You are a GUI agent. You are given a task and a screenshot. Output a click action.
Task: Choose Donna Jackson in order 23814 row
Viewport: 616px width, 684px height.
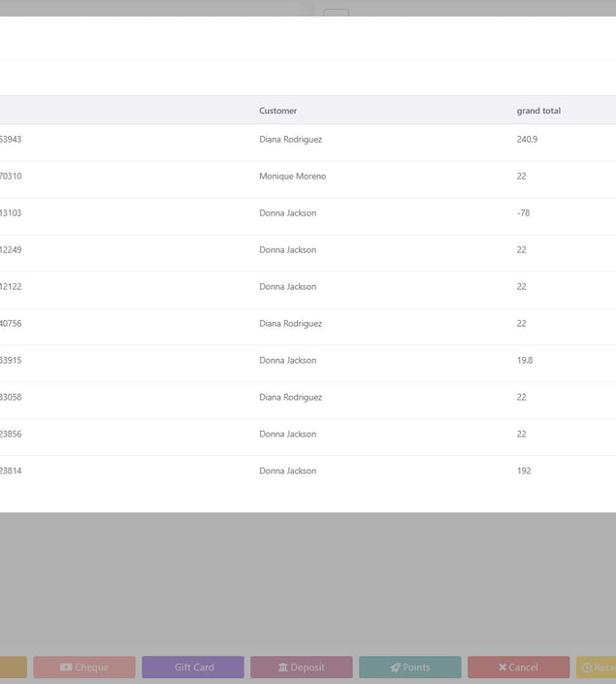click(x=287, y=472)
